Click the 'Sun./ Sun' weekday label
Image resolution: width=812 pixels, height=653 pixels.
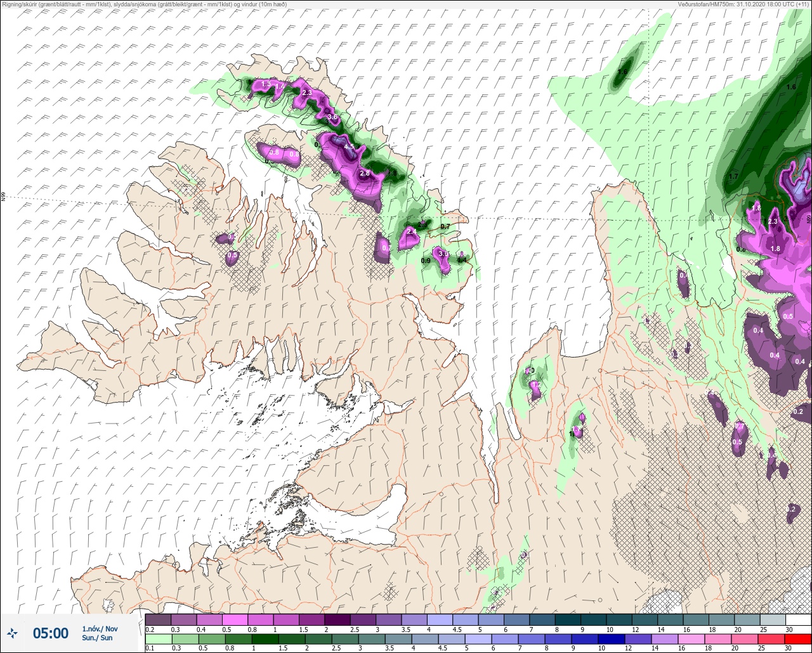tap(97, 638)
